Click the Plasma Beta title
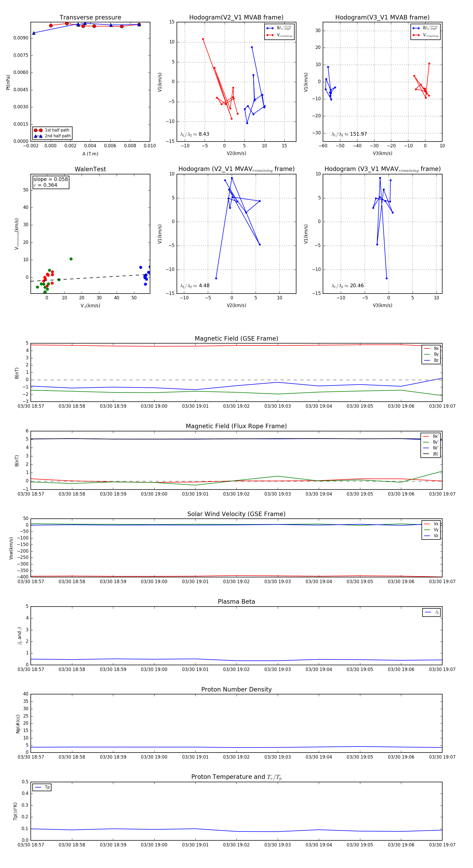The width and height of the screenshot is (473, 868). [x=236, y=602]
